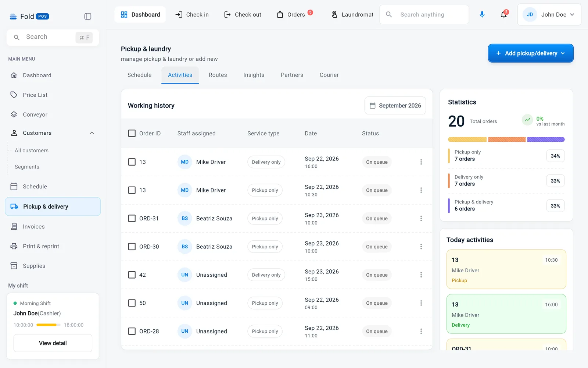Screen dimensions: 588x368
Task: Click the top search magnifier icon
Action: (x=389, y=14)
